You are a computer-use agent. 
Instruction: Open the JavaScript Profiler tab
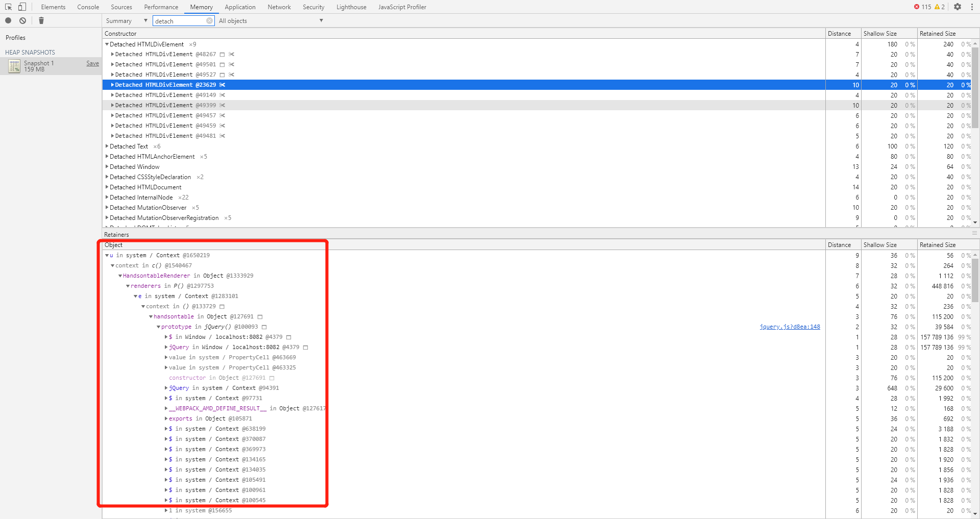[402, 7]
